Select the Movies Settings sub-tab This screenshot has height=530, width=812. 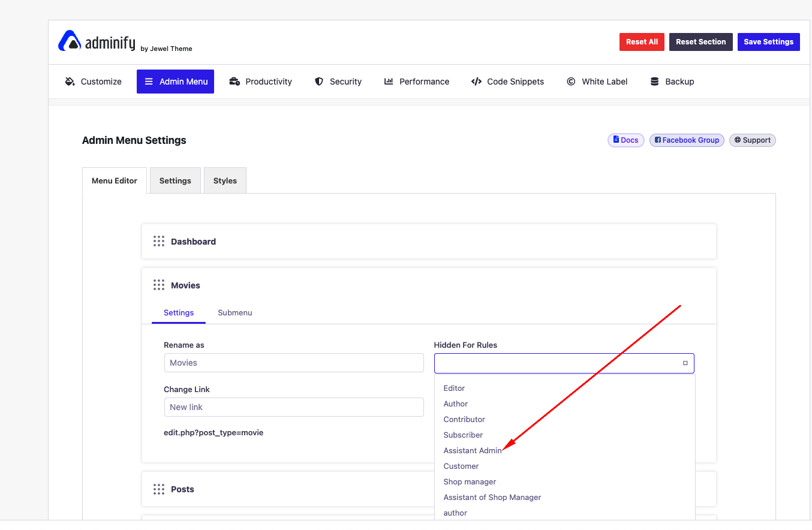pyautogui.click(x=179, y=312)
